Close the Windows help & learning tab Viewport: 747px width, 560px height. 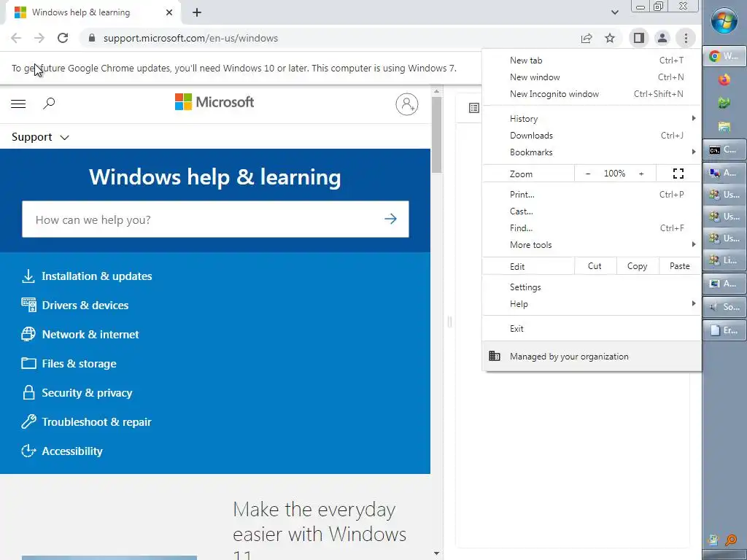click(x=169, y=12)
